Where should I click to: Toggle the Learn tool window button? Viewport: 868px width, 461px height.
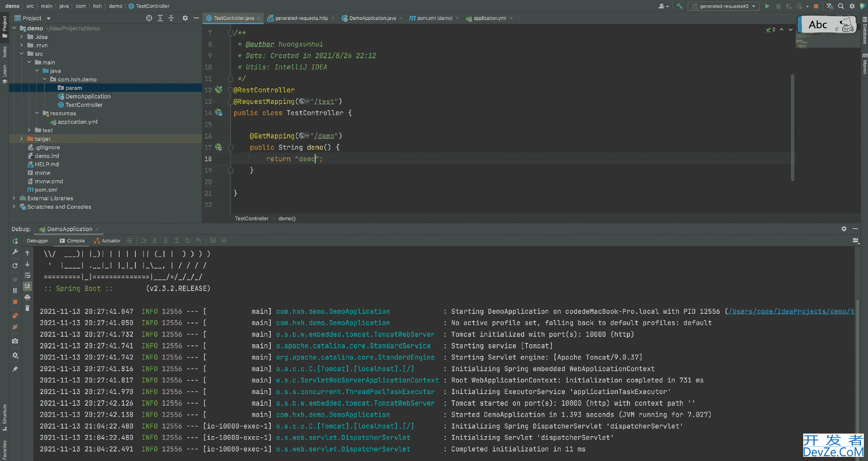point(5,74)
